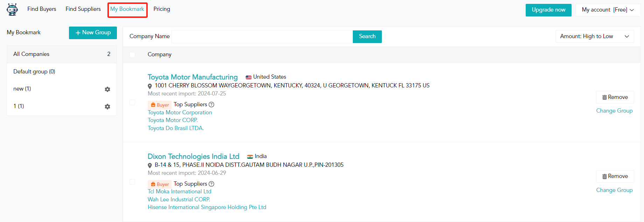Screen dimensions: 644x222
Task: Click the Dixon address 'B-14 & 15, PHASE.II' text
Action: click(249, 165)
